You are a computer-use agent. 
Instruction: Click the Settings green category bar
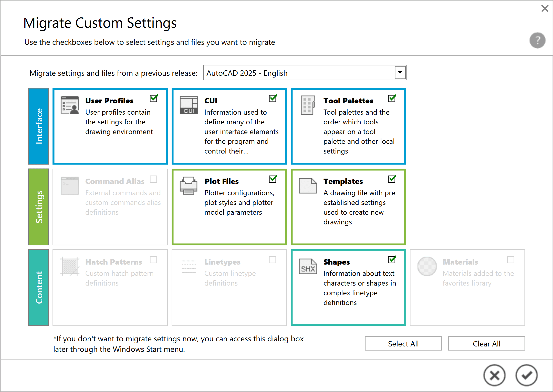click(x=38, y=207)
